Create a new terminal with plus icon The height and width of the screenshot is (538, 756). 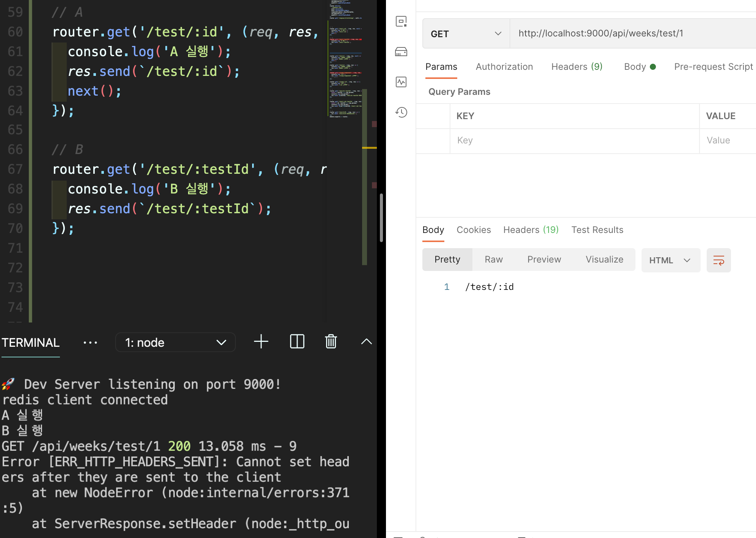[x=261, y=342]
